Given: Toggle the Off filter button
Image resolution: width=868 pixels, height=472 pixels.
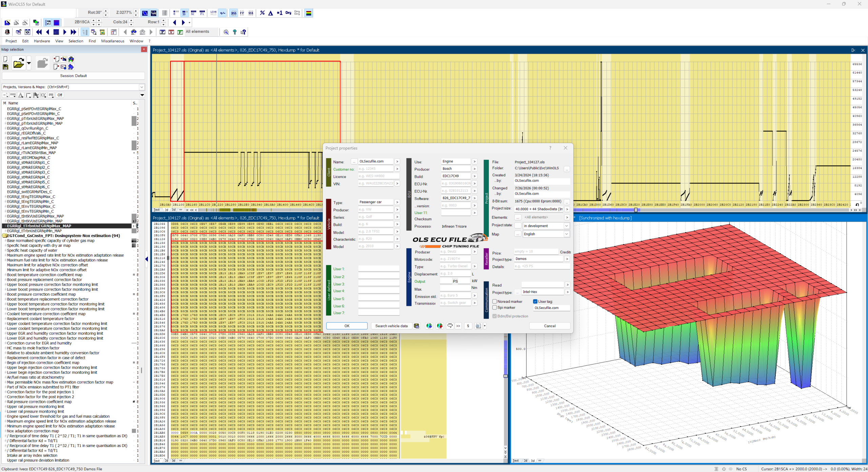Looking at the screenshot, I should coord(60,95).
